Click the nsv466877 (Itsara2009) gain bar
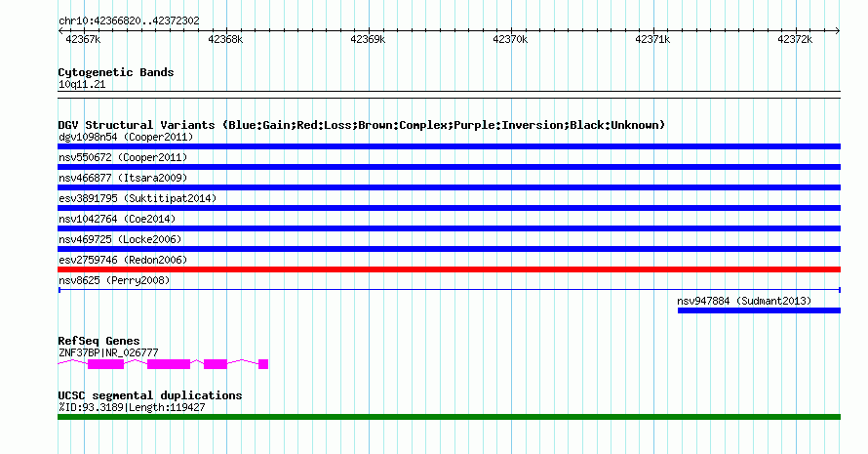The width and height of the screenshot is (868, 454). click(449, 187)
